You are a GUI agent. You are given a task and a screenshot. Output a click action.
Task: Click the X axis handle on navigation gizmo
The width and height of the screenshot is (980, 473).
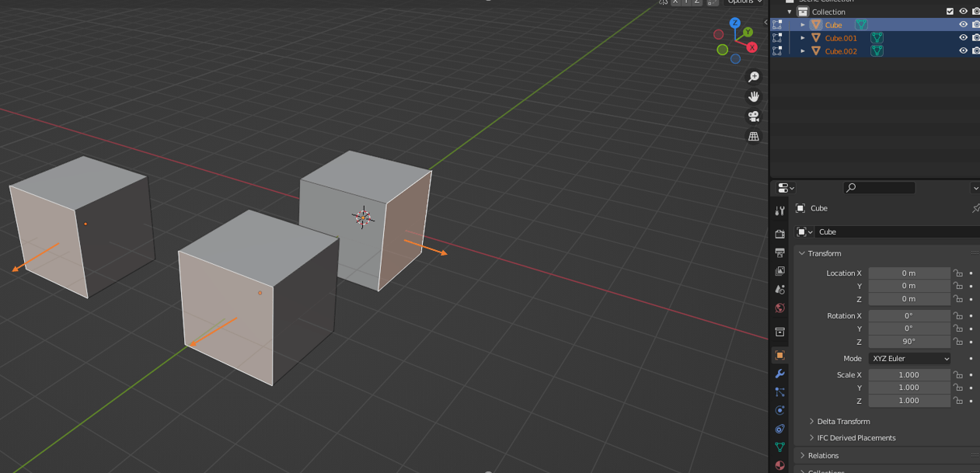pyautogui.click(x=752, y=47)
